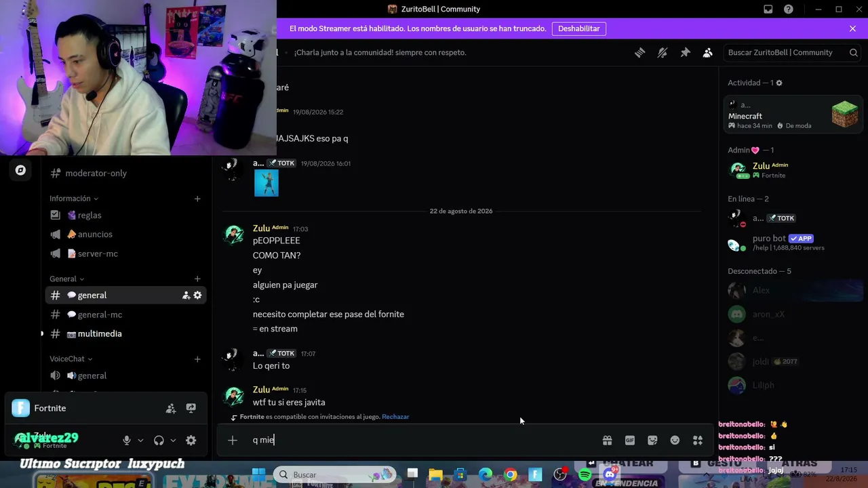This screenshot has height=488, width=868.
Task: Open the image attachment posted at 16:01
Action: point(267,183)
